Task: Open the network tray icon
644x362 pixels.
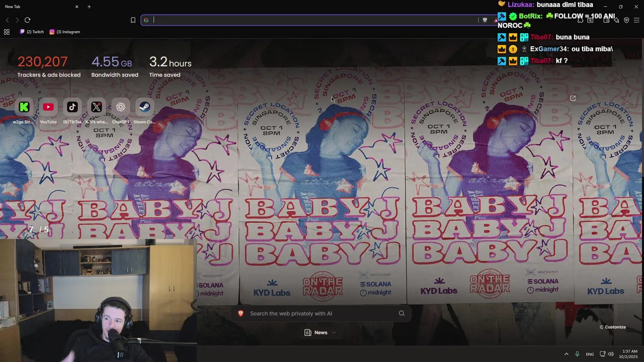Action: click(603, 354)
